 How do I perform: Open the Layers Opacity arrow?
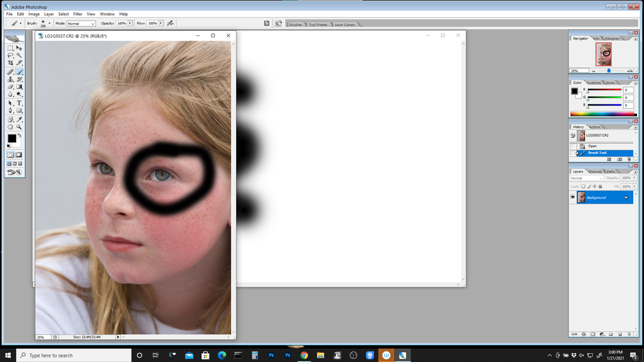coord(634,178)
